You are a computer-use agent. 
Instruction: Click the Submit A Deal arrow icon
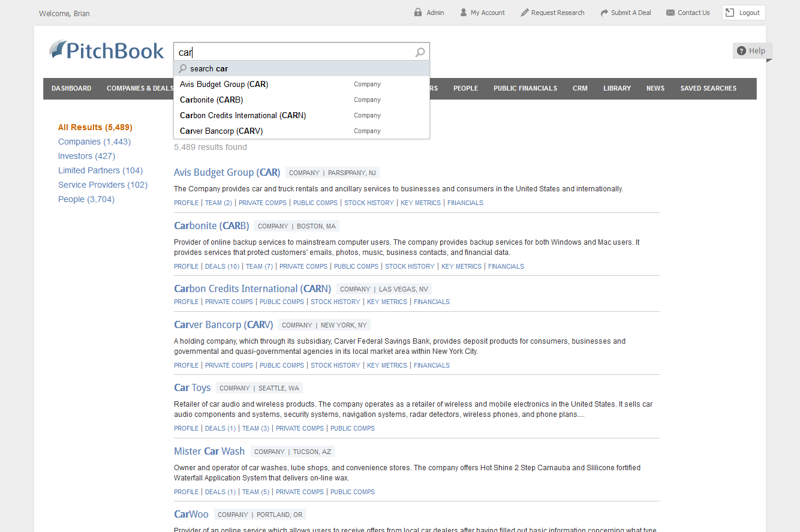click(x=604, y=13)
